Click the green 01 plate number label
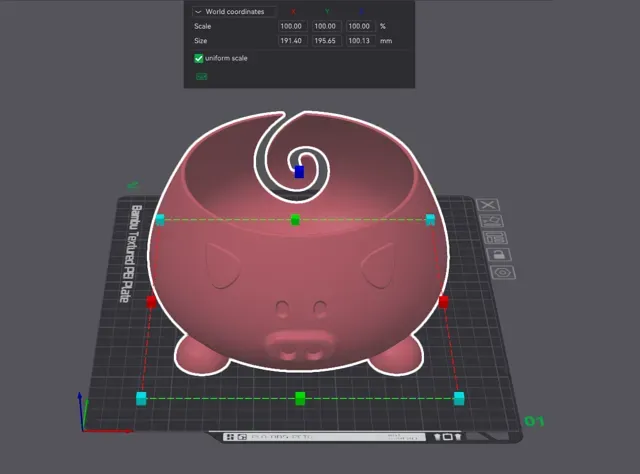This screenshot has width=640, height=474. (534, 421)
